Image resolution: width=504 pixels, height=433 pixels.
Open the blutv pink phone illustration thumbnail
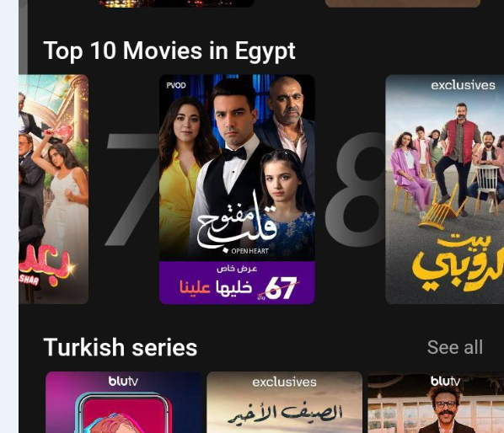[x=123, y=402]
